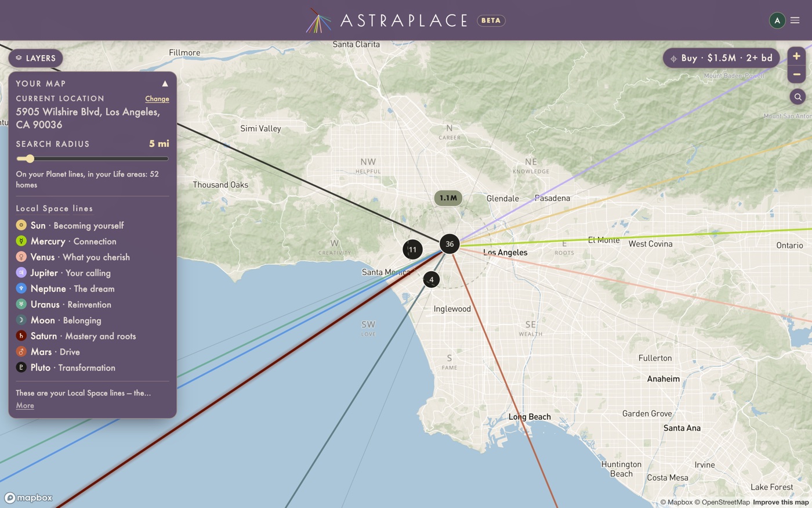Viewport: 812px width, 508px height.
Task: Click the SE Wealth direction label
Action: tap(531, 328)
